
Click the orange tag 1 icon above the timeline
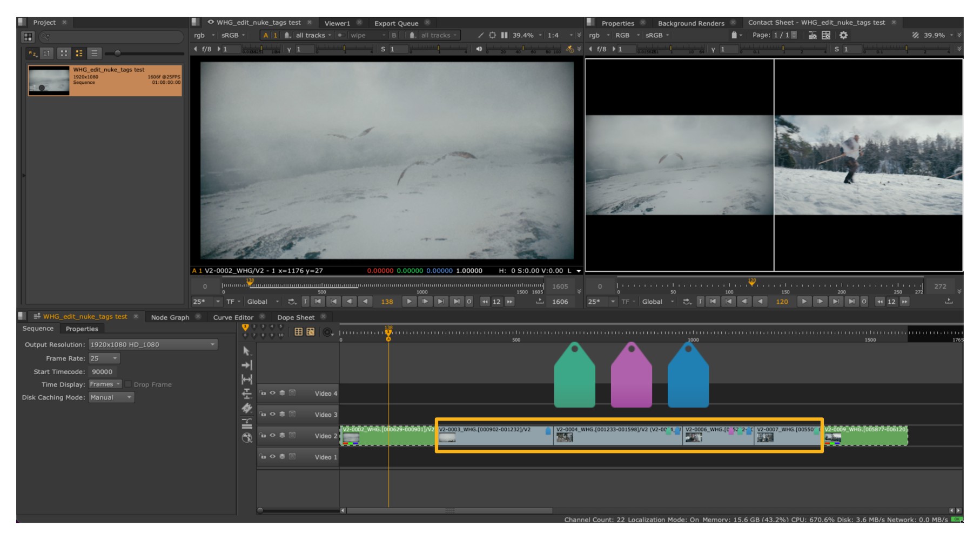246,326
